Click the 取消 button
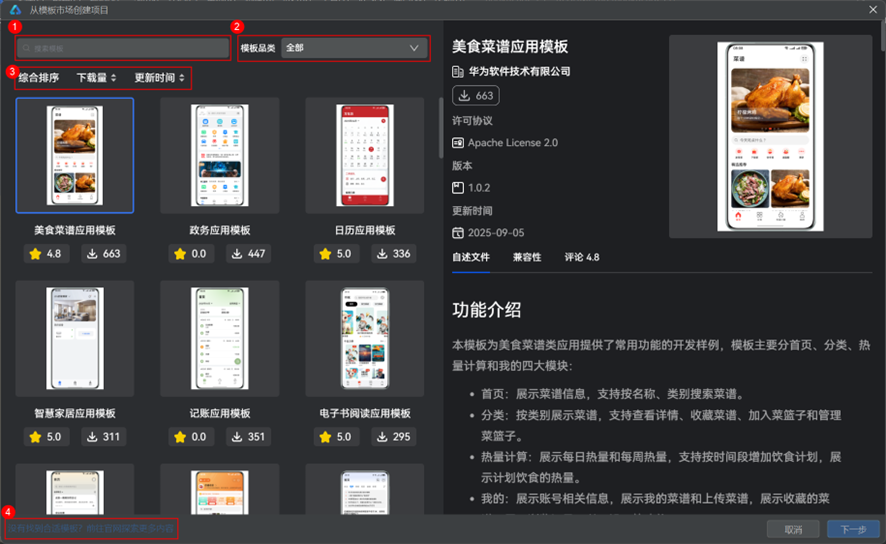 click(793, 529)
